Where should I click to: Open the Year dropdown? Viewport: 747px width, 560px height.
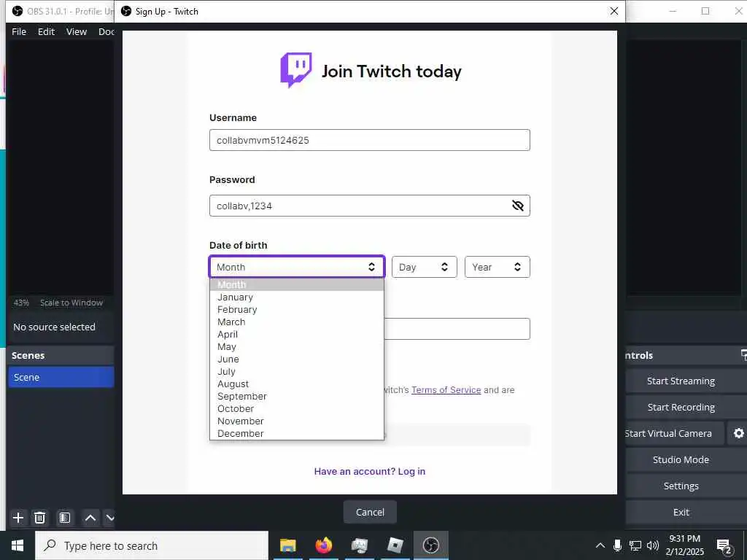click(497, 267)
